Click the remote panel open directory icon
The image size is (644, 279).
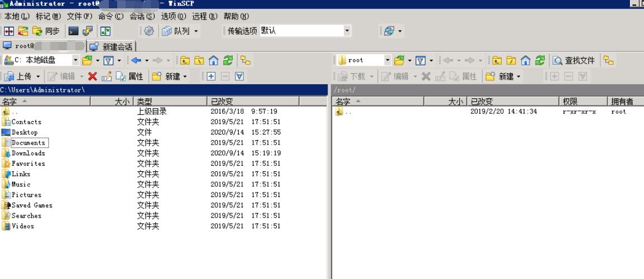pyautogui.click(x=399, y=60)
